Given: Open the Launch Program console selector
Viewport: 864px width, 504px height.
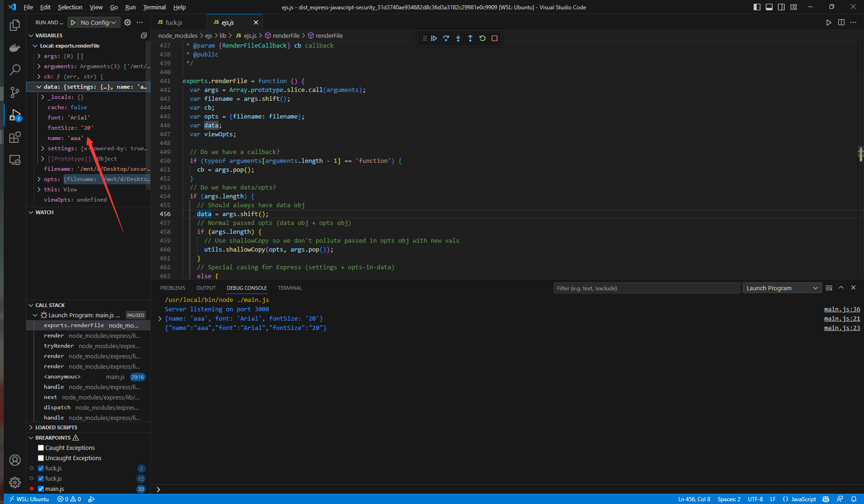Looking at the screenshot, I should (x=782, y=288).
